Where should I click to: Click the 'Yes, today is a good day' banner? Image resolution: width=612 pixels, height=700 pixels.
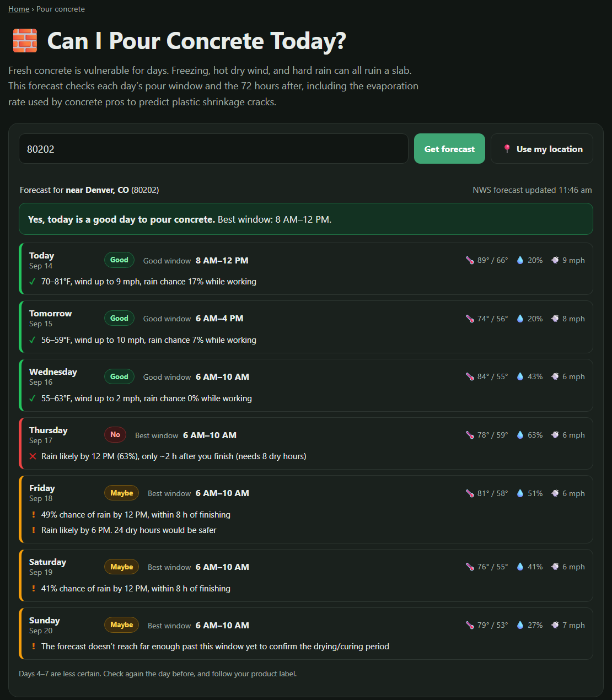click(306, 219)
